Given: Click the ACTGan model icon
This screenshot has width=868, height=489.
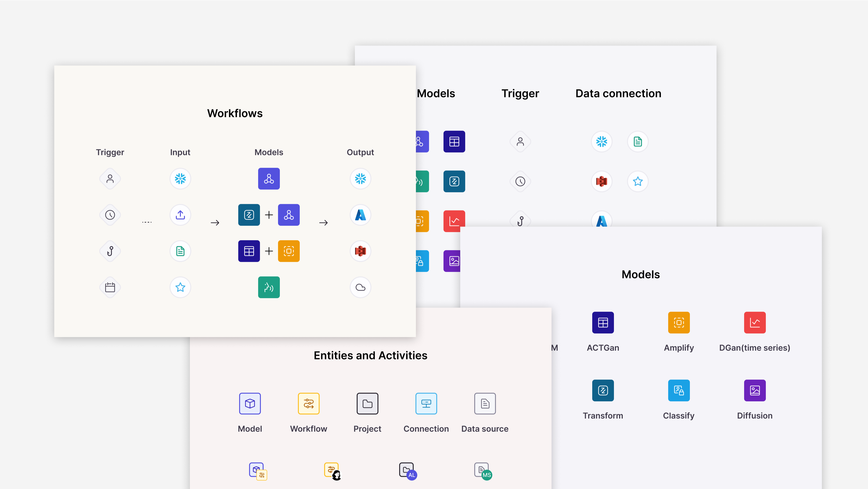Looking at the screenshot, I should (x=603, y=322).
